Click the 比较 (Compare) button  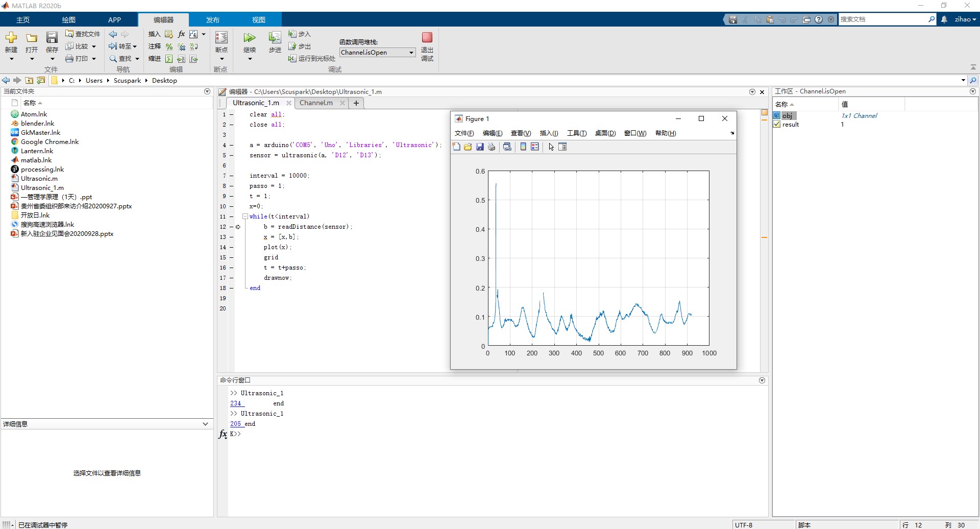click(x=81, y=46)
